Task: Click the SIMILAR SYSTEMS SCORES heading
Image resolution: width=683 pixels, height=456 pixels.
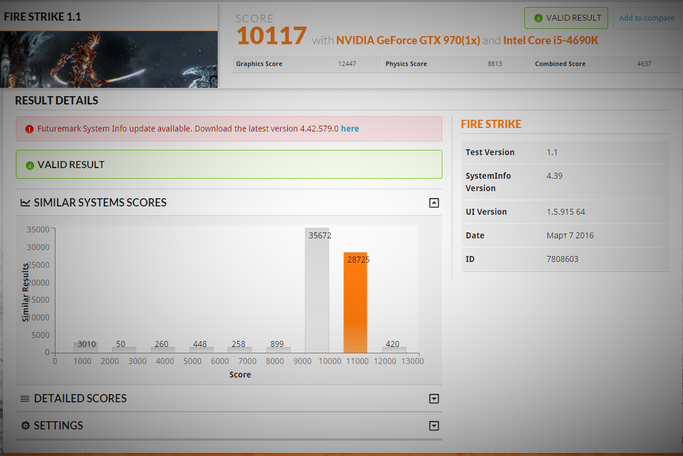Action: click(x=100, y=203)
